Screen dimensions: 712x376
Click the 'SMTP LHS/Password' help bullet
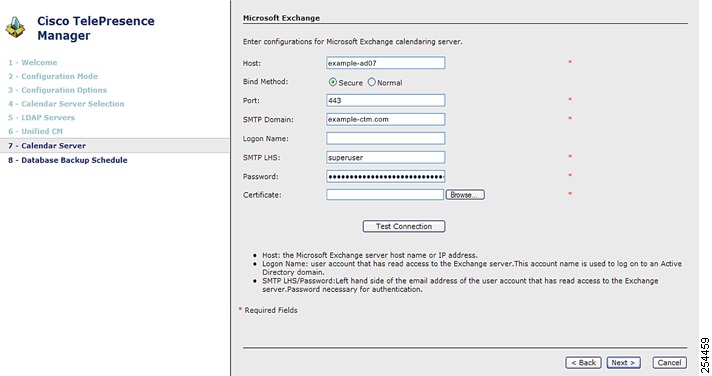click(x=460, y=285)
